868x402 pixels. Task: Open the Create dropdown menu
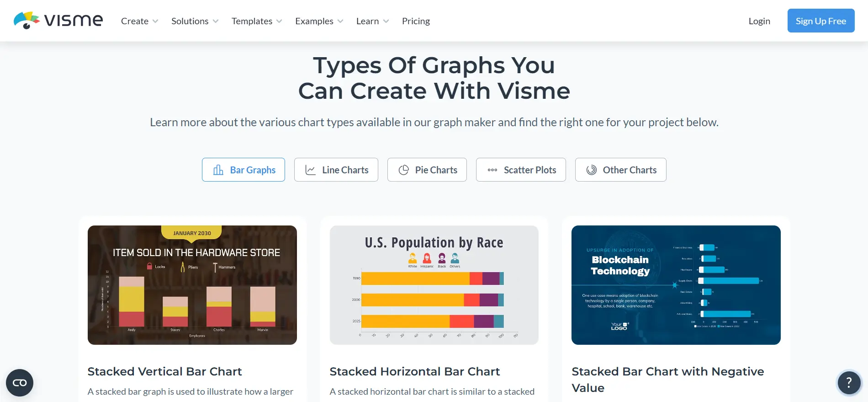point(139,21)
